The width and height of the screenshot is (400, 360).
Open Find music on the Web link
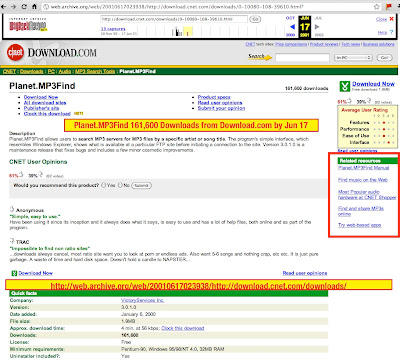363,180
